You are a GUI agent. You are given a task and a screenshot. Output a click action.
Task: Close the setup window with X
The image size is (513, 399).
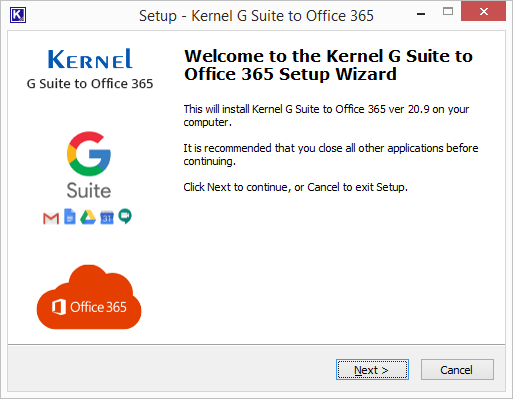click(483, 12)
